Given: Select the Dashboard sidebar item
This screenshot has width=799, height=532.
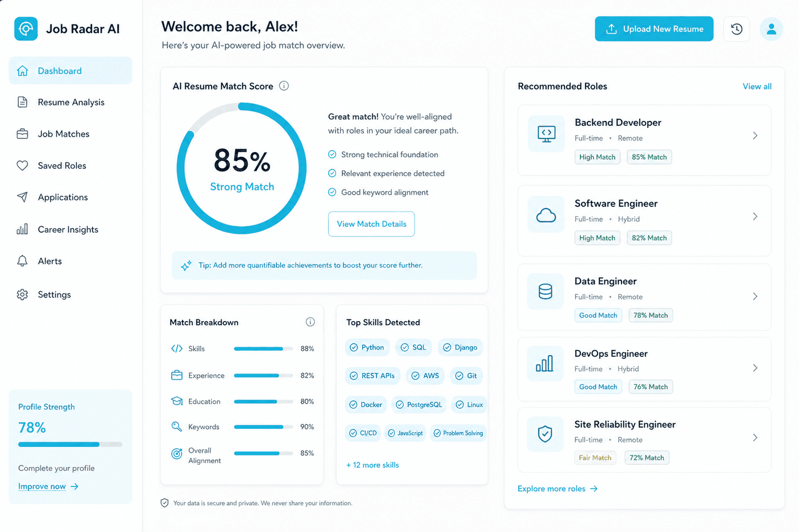Looking at the screenshot, I should point(70,71).
